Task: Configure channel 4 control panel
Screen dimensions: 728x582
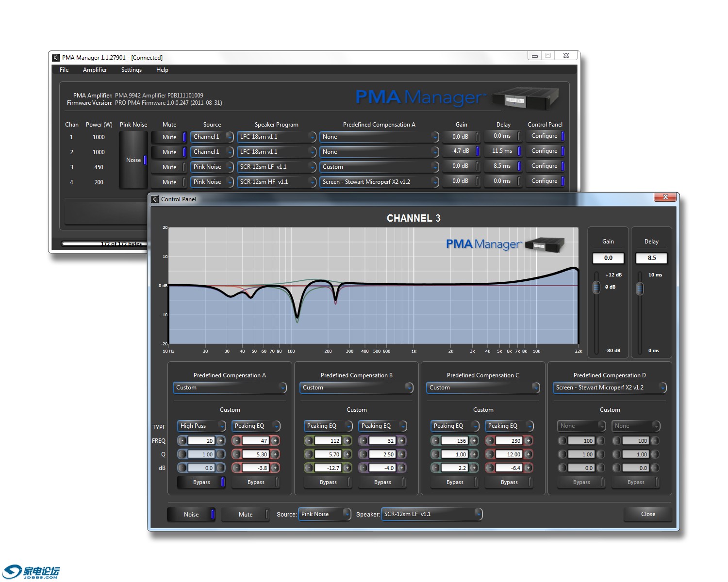Action: click(x=546, y=181)
